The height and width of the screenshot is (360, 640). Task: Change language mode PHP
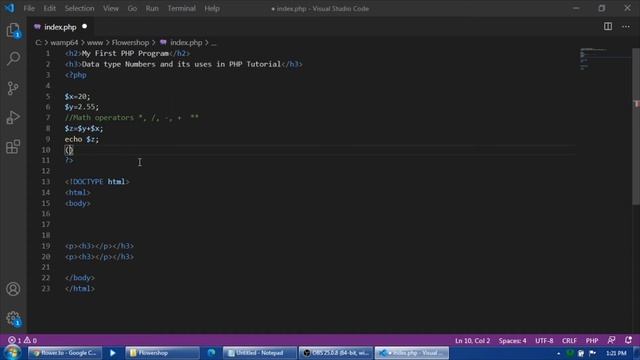[592, 340]
